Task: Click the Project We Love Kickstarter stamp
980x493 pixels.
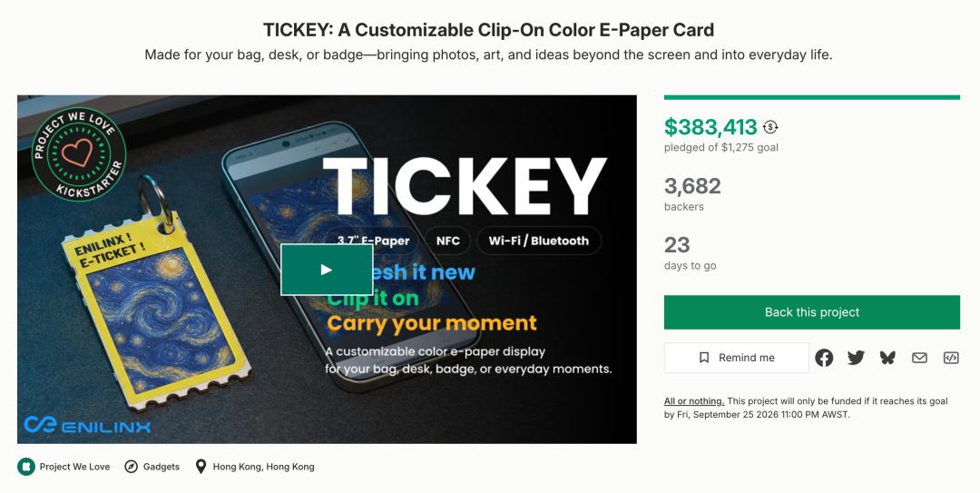Action: tap(79, 154)
